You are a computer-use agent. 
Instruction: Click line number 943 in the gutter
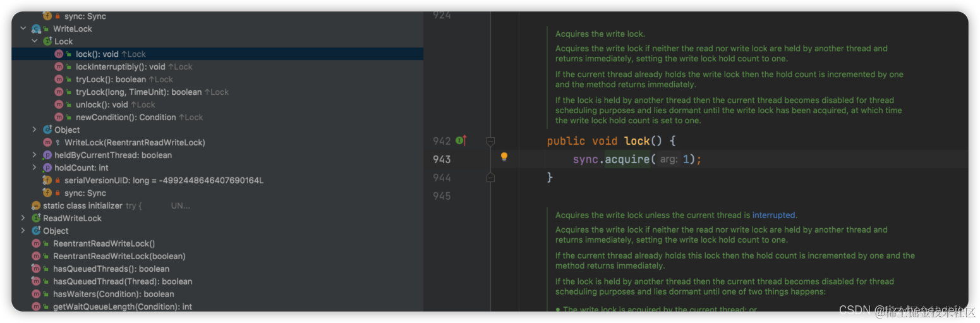pos(442,159)
